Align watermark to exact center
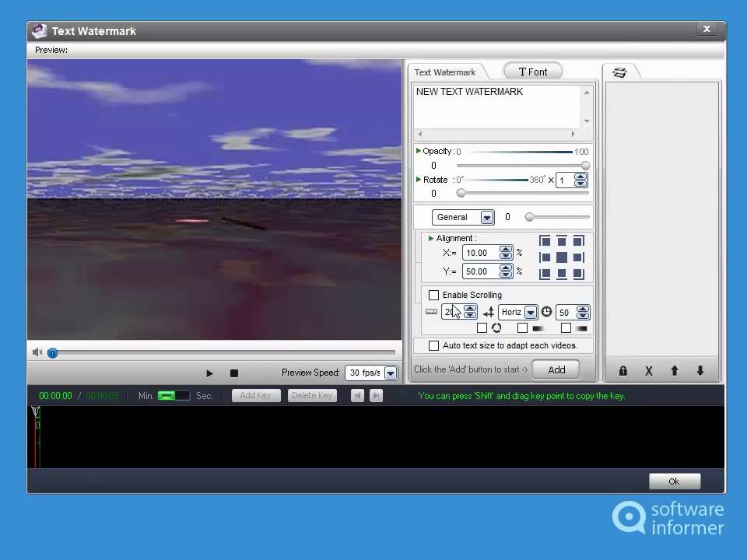The image size is (747, 560). coord(562,257)
